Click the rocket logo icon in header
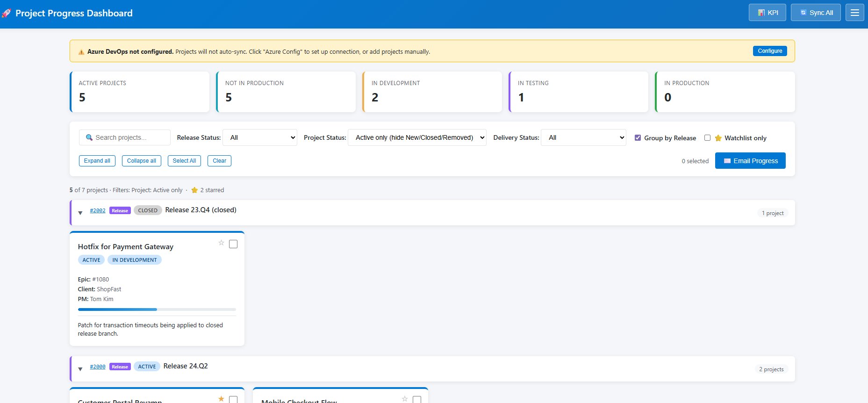 pyautogui.click(x=6, y=13)
